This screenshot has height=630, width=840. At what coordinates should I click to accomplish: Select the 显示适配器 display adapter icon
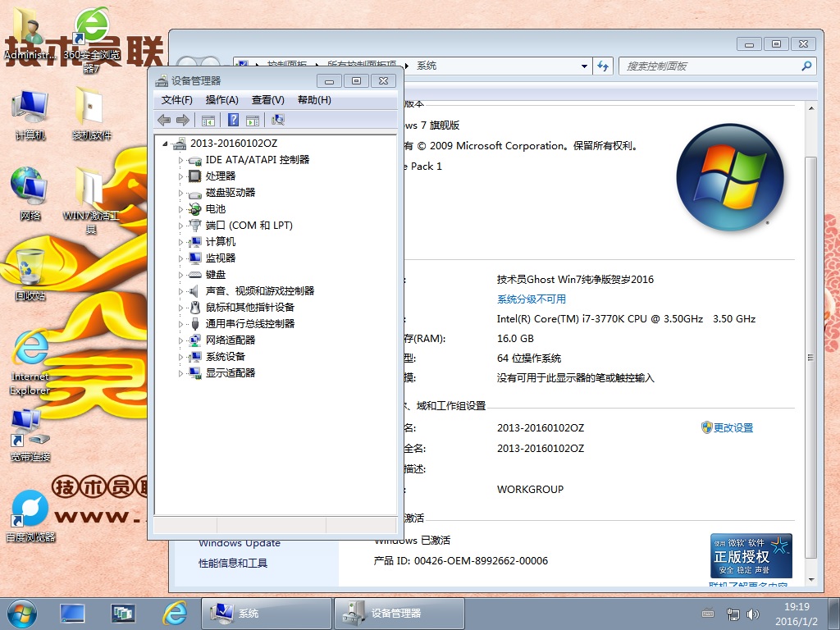point(195,373)
